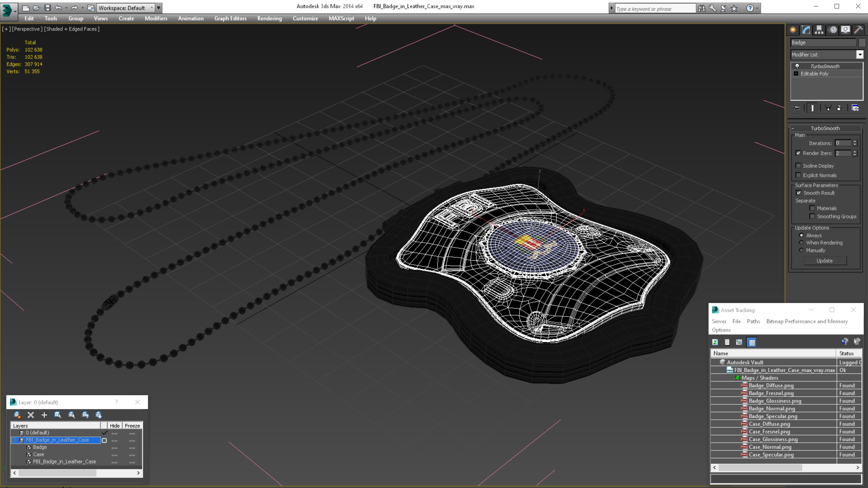
Task: Click Highlight Selected Objects' Layers icon
Action: point(71,415)
